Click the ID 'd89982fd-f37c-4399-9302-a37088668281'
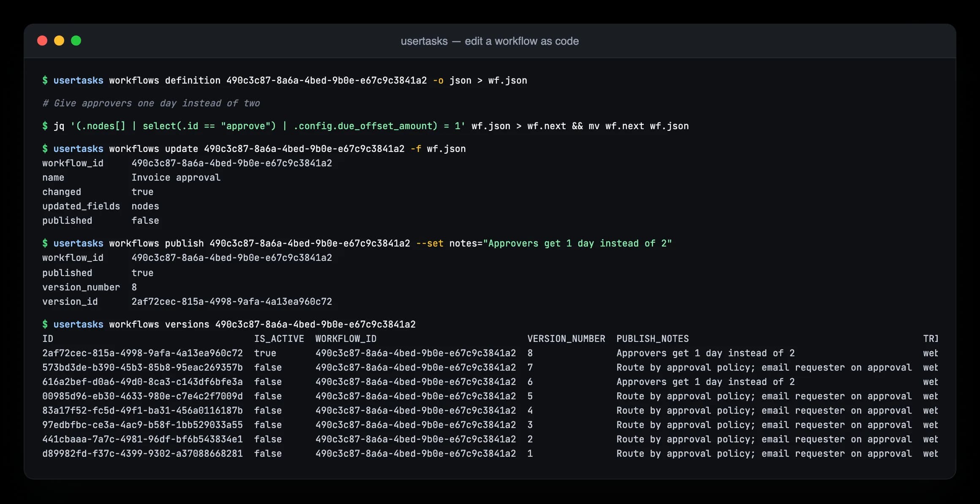 pos(142,453)
